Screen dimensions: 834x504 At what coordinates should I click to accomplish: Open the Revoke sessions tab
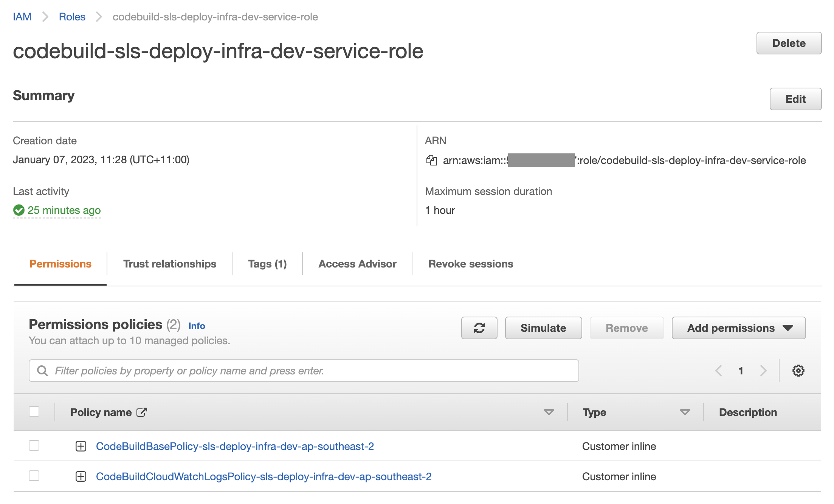click(471, 264)
